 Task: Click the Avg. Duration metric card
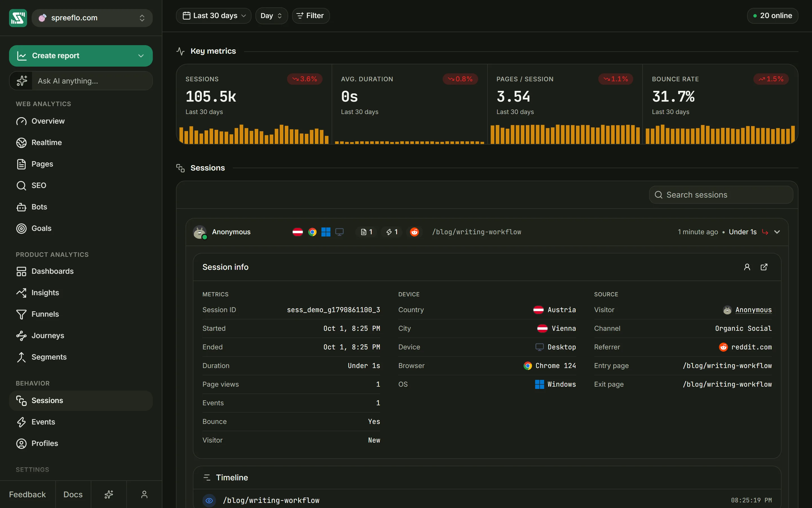(409, 104)
